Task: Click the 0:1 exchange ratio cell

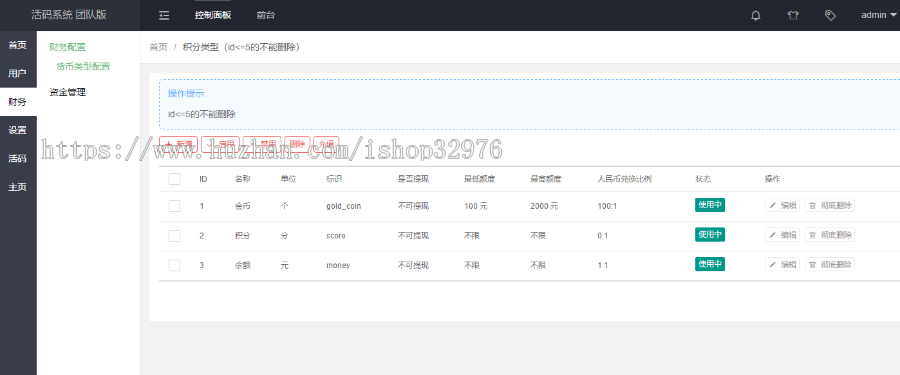Action: tap(603, 235)
